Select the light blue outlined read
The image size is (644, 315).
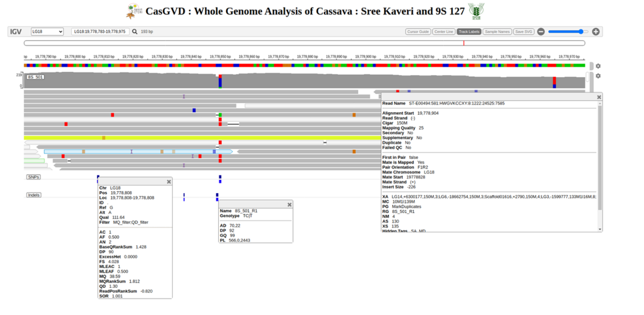(137, 152)
